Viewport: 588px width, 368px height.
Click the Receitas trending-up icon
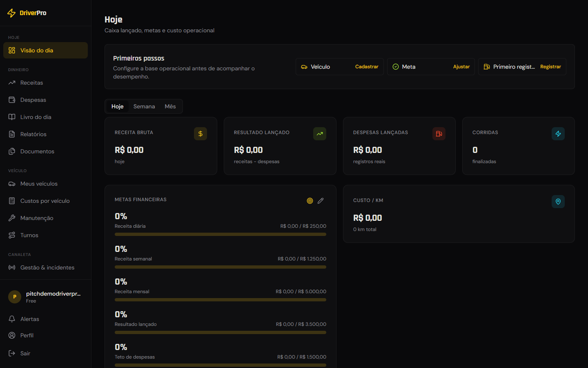tap(12, 83)
